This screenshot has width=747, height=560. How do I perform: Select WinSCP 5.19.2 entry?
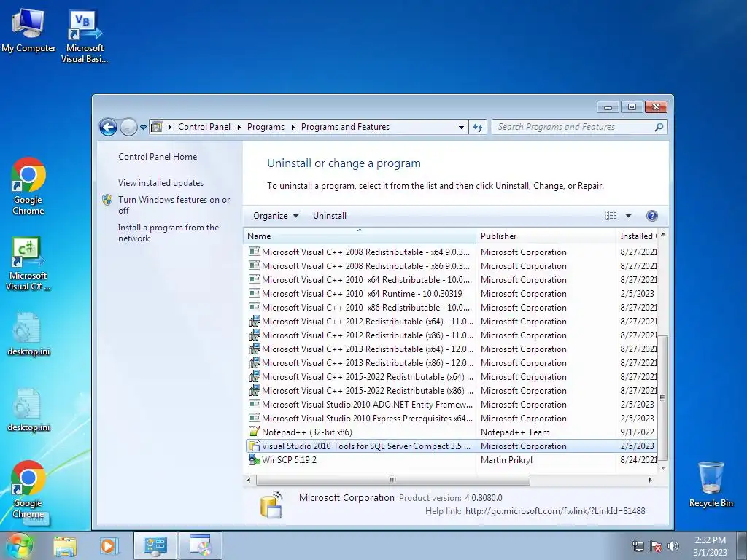451,459
